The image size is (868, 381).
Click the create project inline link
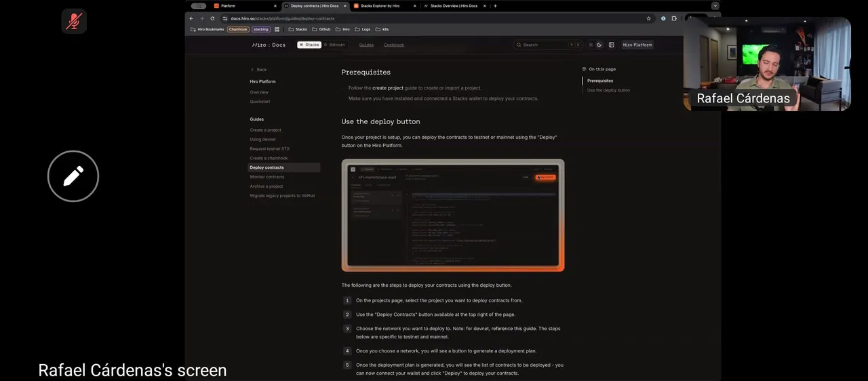pos(388,88)
